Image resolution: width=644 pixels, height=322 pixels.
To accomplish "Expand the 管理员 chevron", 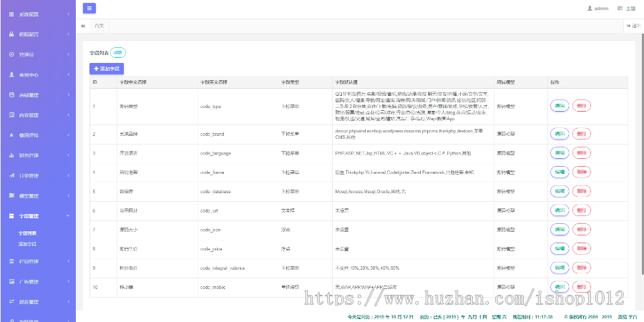I will (69, 54).
